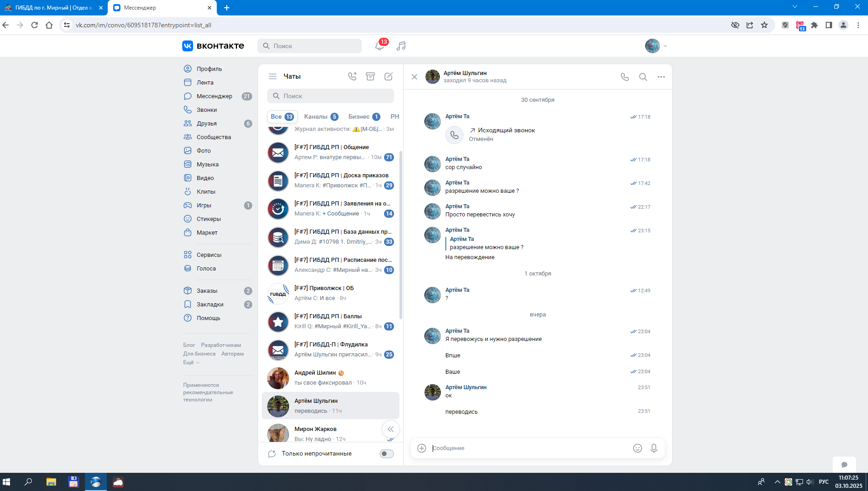Select the 'Все' chats tab
The width and height of the screenshot is (868, 491).
[282, 116]
